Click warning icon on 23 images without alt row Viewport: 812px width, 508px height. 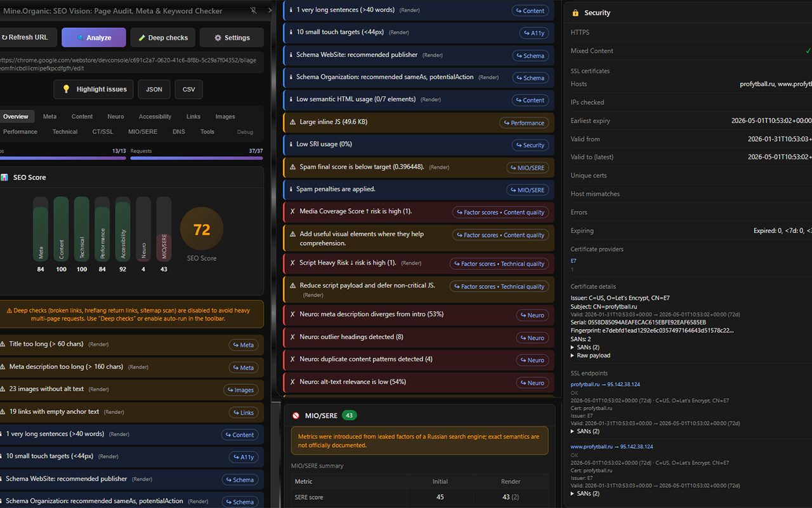coord(3,389)
